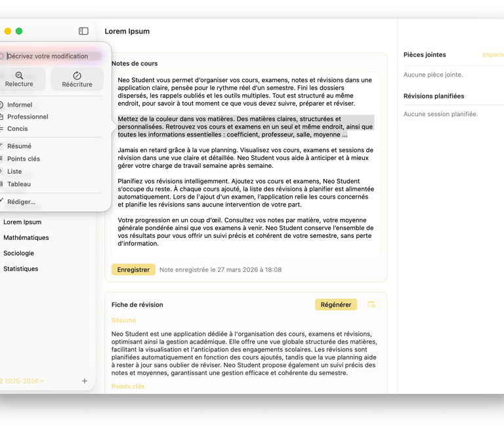The width and height of the screenshot is (504, 430).
Task: Select the Concis menu entry
Action: click(17, 128)
